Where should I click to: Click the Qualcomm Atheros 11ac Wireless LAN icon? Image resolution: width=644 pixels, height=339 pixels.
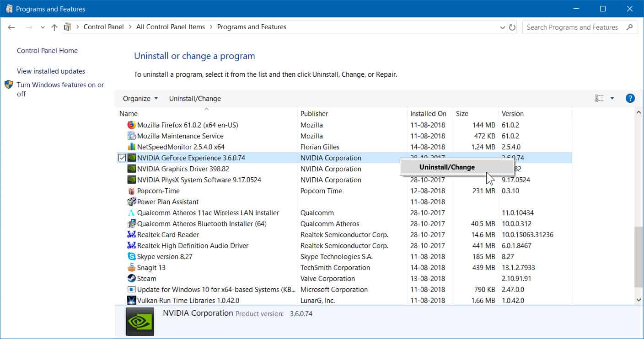click(x=132, y=212)
